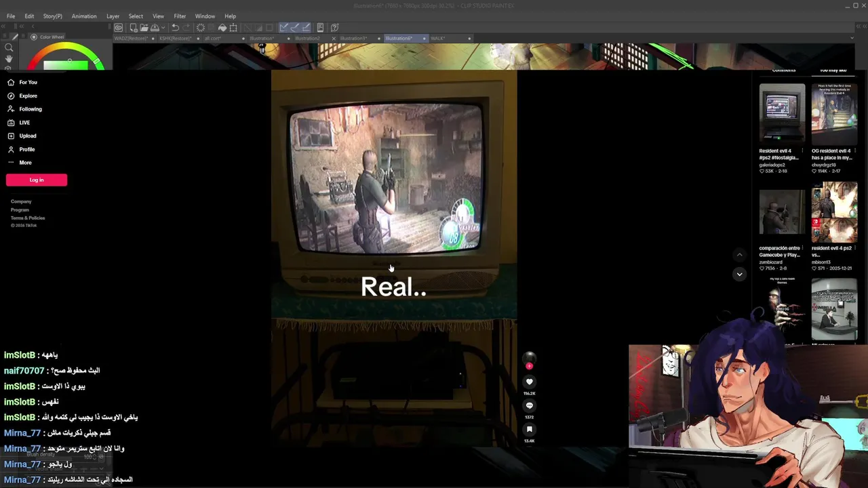Click the Open file icon
Screen dimensions: 868x488
tap(144, 28)
